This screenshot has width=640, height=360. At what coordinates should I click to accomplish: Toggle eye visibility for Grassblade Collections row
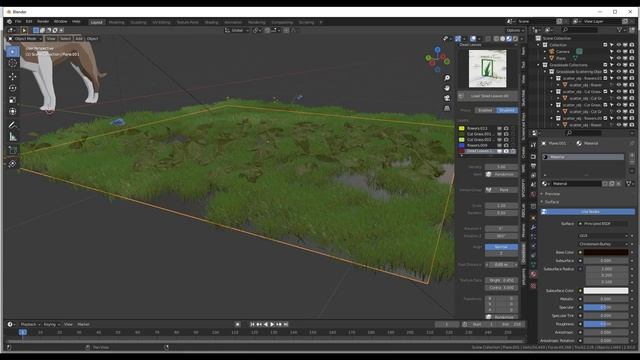click(x=619, y=65)
